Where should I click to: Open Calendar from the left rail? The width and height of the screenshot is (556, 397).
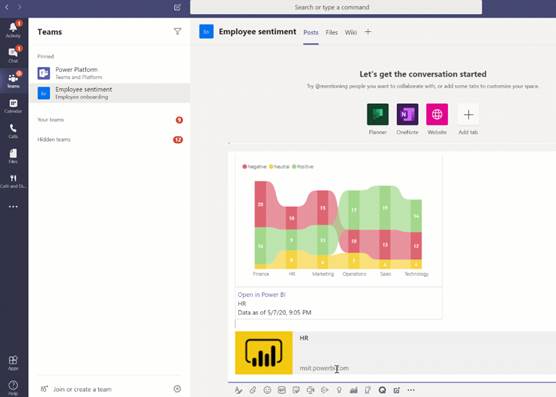click(x=13, y=106)
